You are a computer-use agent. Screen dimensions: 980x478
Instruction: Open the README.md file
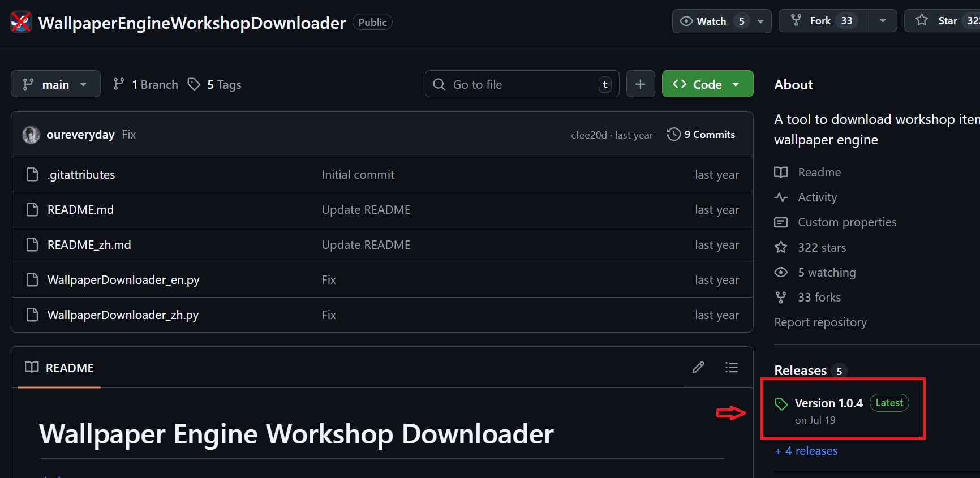coord(80,210)
